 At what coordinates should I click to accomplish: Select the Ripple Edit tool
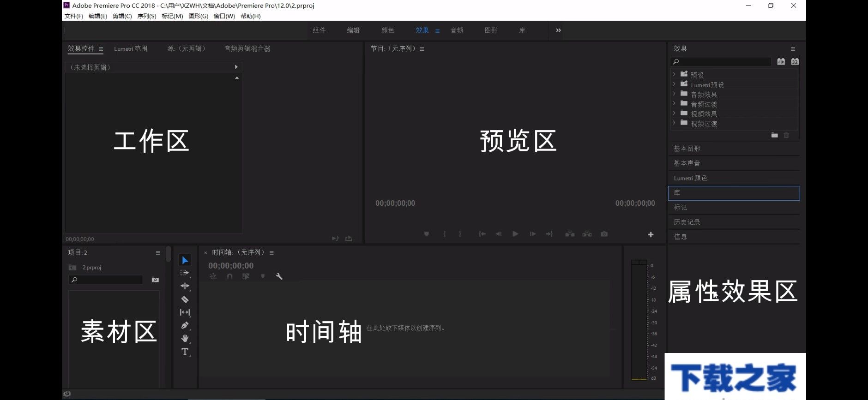185,286
